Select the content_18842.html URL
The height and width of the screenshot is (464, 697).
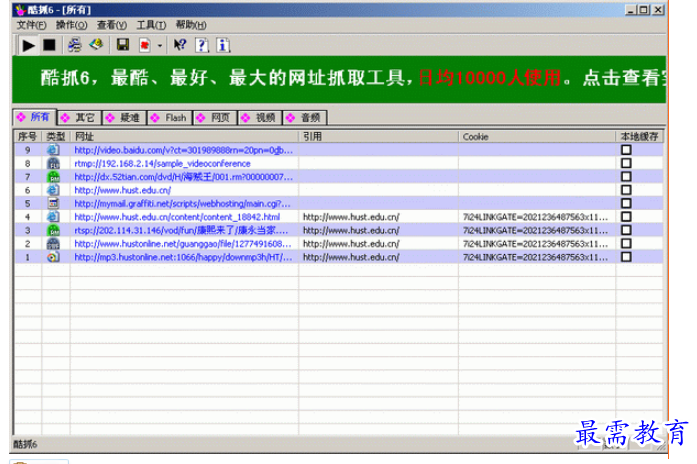click(177, 217)
